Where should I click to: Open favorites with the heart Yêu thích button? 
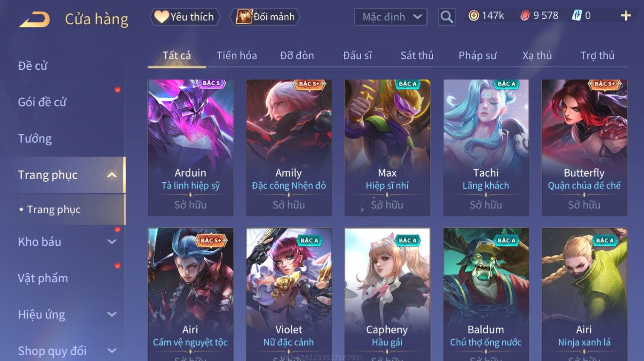coord(184,17)
